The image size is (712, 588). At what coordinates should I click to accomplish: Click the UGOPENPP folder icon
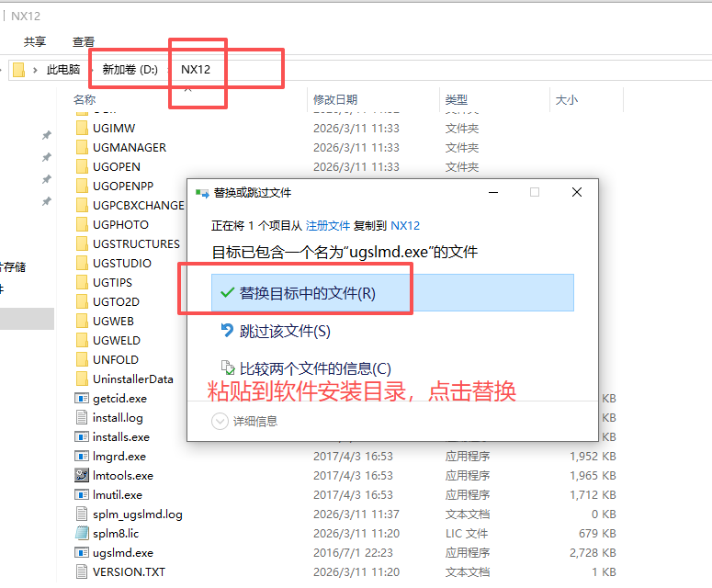82,187
